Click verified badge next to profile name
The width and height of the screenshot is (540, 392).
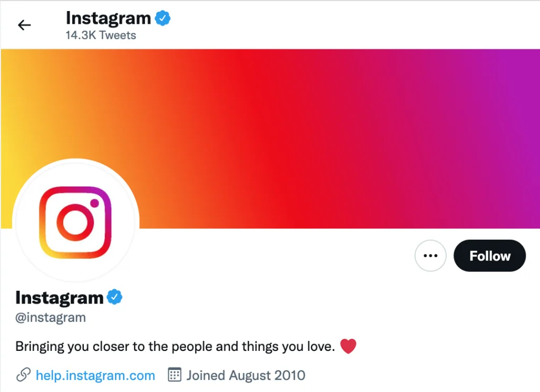(114, 297)
